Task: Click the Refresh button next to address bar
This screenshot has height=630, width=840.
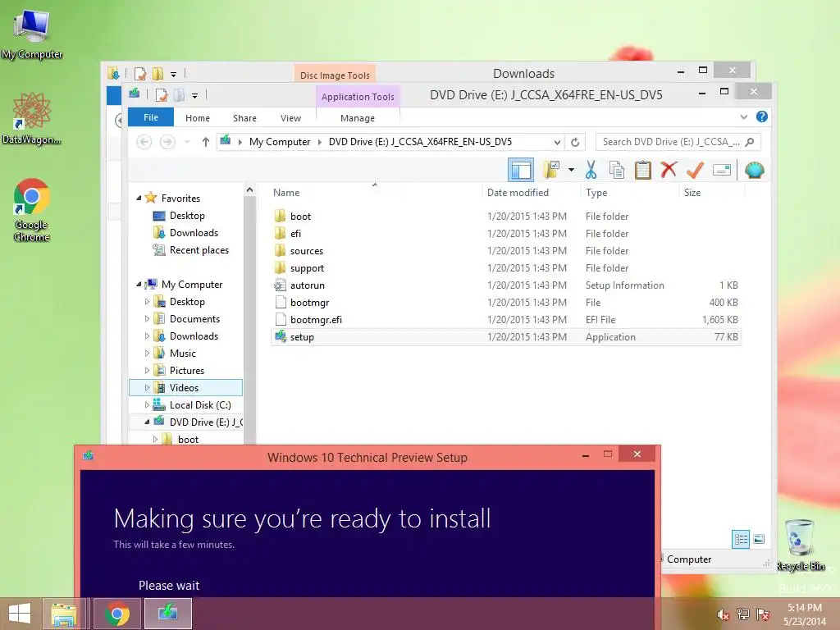Action: point(575,142)
